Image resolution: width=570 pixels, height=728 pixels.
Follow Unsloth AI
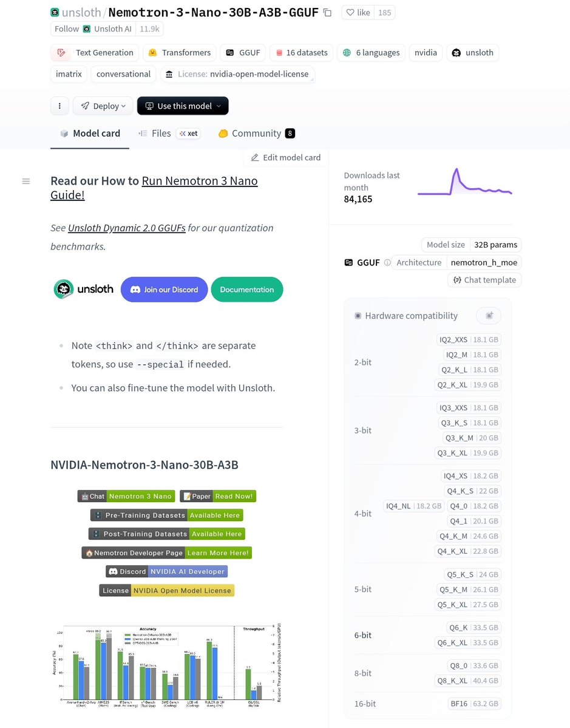[x=93, y=29]
